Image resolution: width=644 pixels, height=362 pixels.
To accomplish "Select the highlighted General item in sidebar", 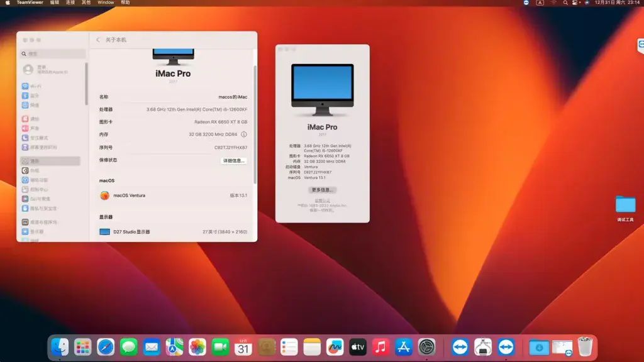I will [50, 161].
